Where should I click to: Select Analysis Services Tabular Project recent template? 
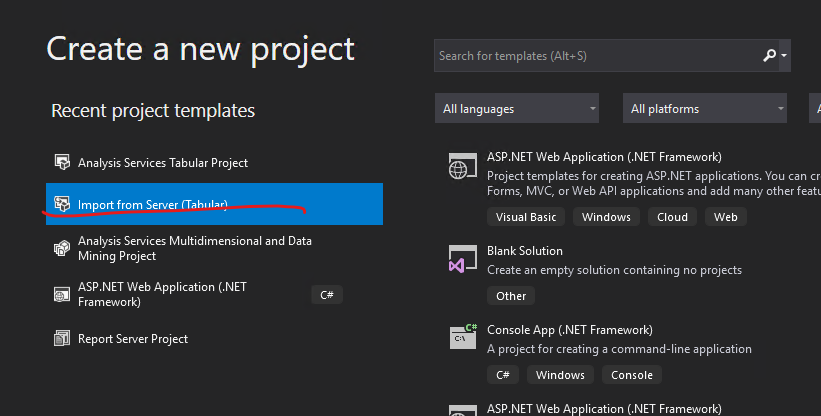coord(215,163)
